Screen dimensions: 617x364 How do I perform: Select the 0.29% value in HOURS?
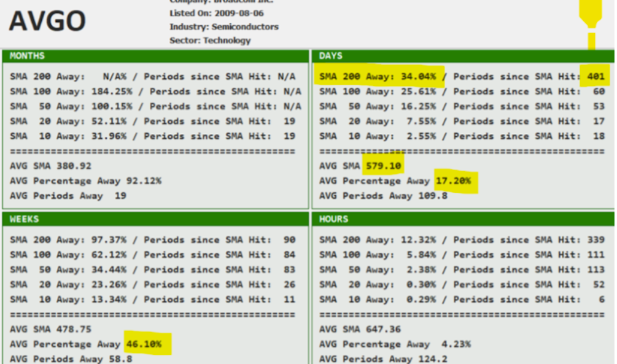pyautogui.click(x=421, y=300)
